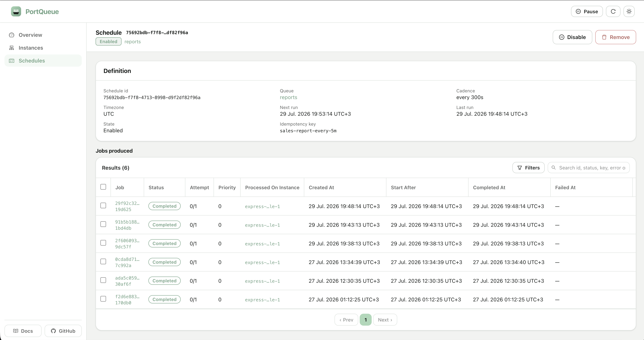644x340 pixels.
Task: Select the checkbox for job 91b5b188
Action: coord(103,224)
